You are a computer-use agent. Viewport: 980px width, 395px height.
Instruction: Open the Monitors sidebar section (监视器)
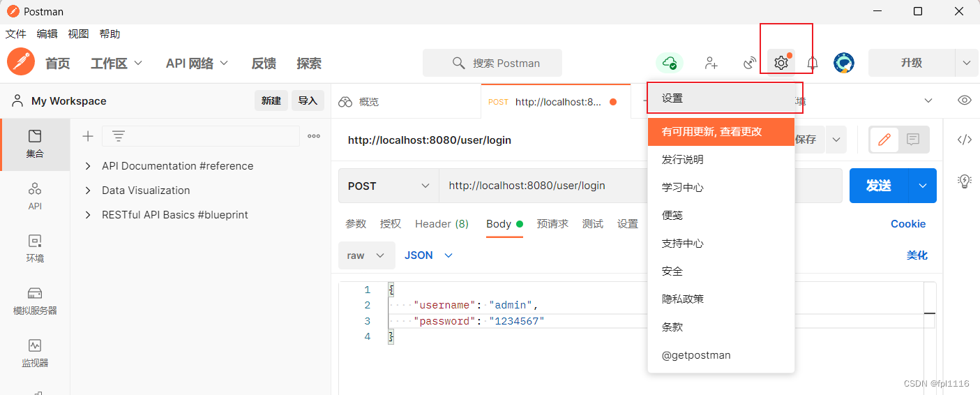coord(35,353)
